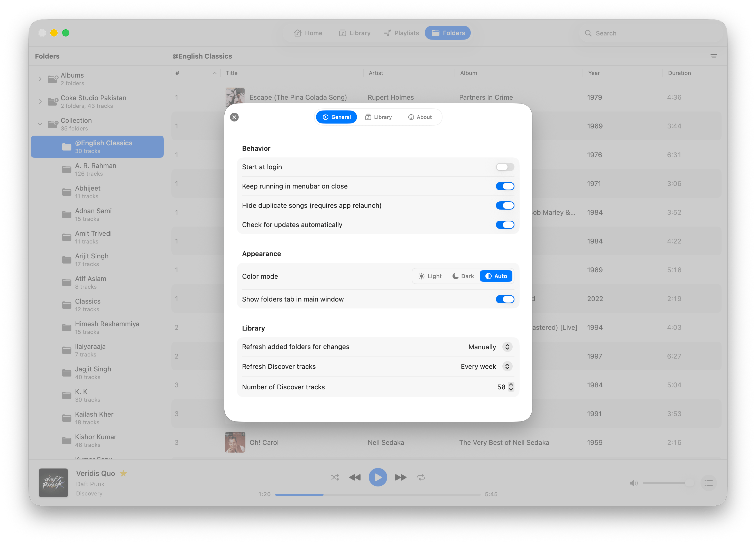
Task: Click the # column sort arrow
Action: click(x=215, y=73)
